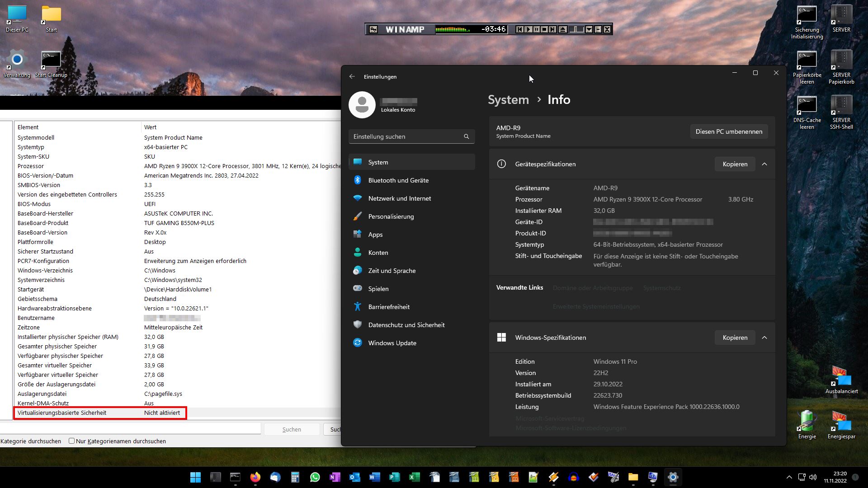The width and height of the screenshot is (868, 488).
Task: Click Winamp eject button
Action: [x=563, y=29]
